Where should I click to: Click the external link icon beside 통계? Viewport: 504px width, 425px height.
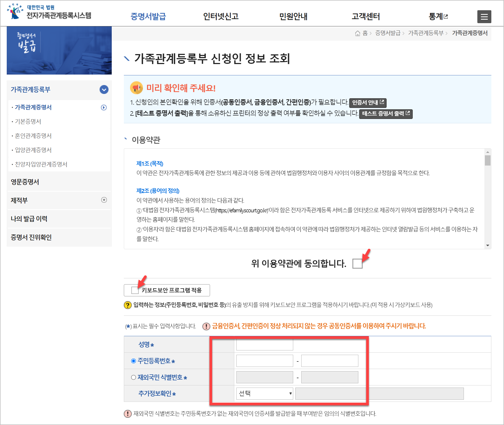click(446, 16)
